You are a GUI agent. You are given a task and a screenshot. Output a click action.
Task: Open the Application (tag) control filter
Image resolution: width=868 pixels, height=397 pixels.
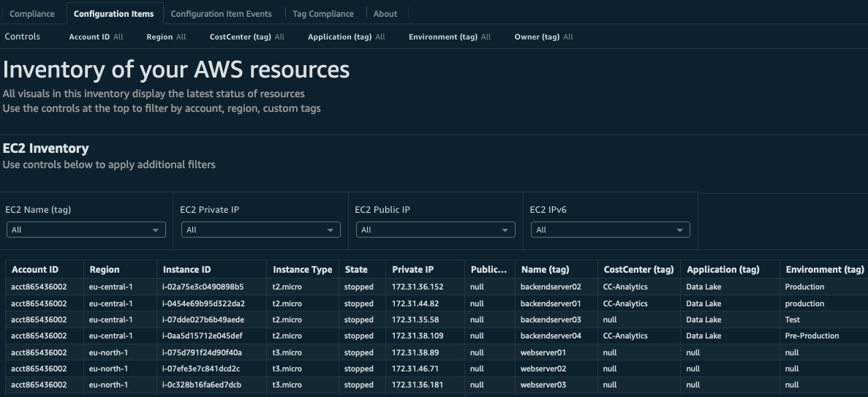346,37
